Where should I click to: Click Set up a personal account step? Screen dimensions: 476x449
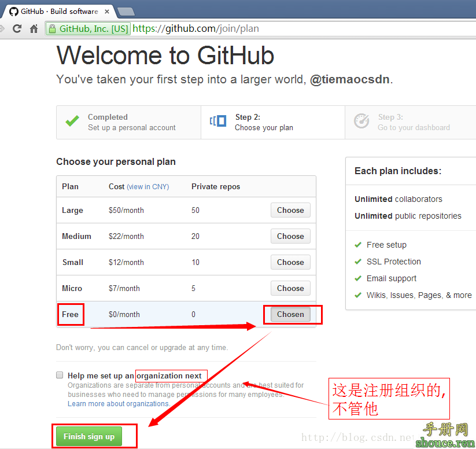pos(132,128)
